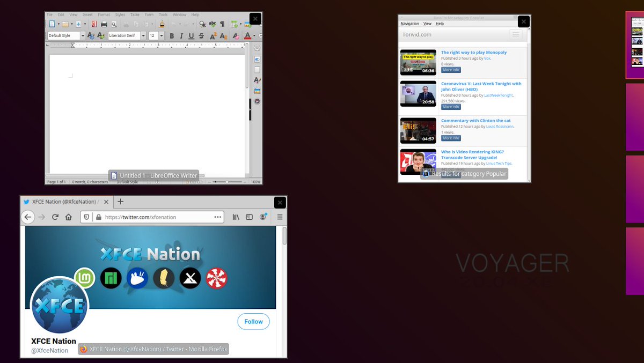Viewport: 644px width, 363px height.
Task: Toggle Bold formatting in Writer
Action: [172, 36]
